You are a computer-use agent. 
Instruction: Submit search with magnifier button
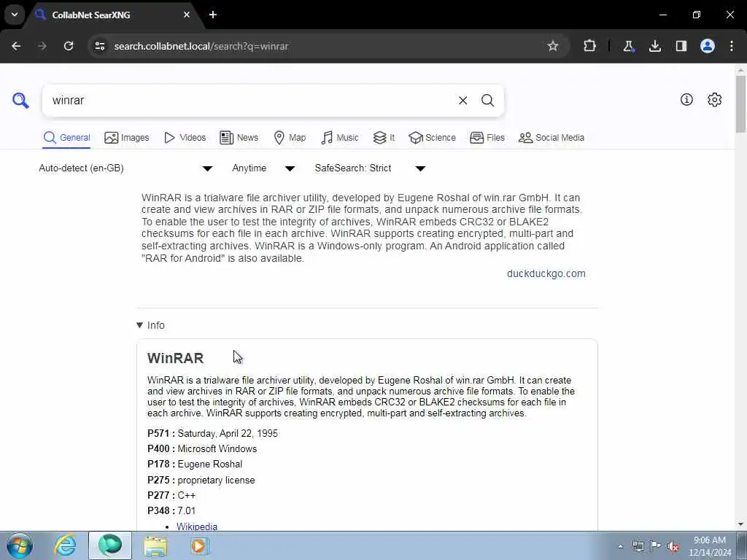(487, 101)
